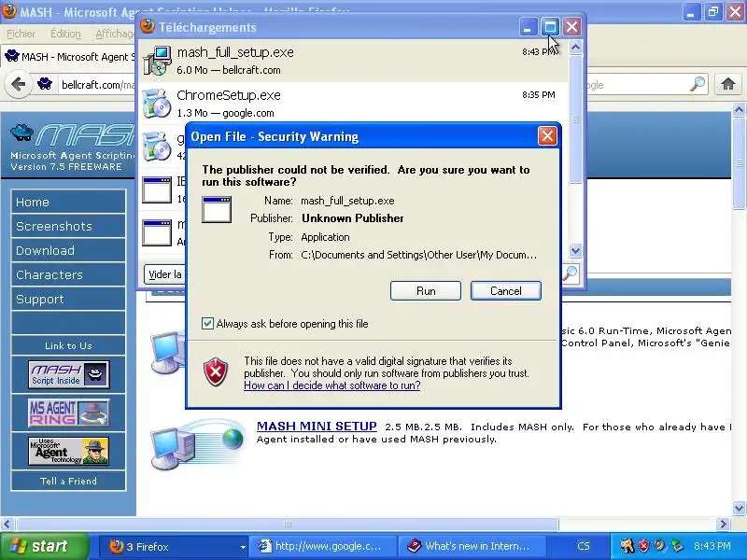Viewport: 747px width, 560px height.
Task: Open the MASH MINI SETUP download link
Action: (x=317, y=427)
